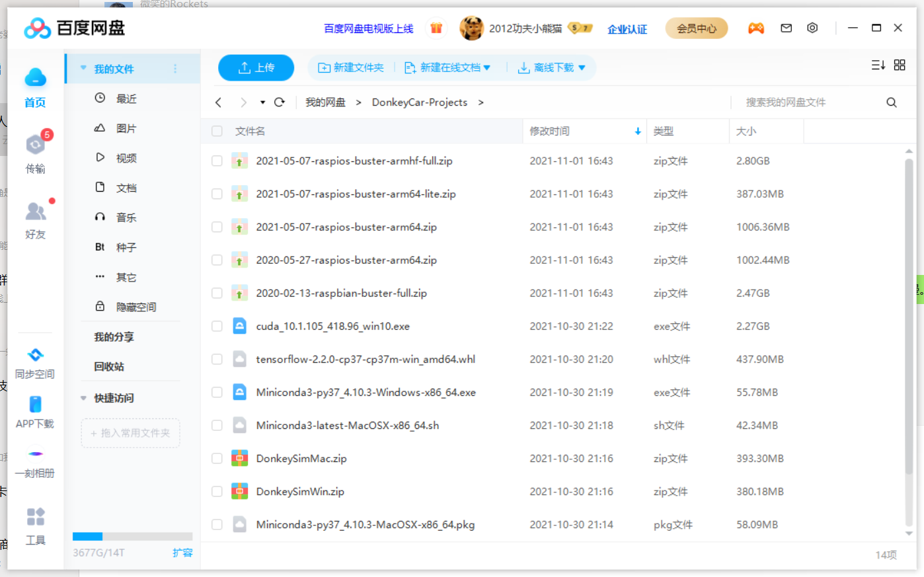Viewport: 924px width, 577px height.
Task: Refresh the file list
Action: (x=279, y=102)
